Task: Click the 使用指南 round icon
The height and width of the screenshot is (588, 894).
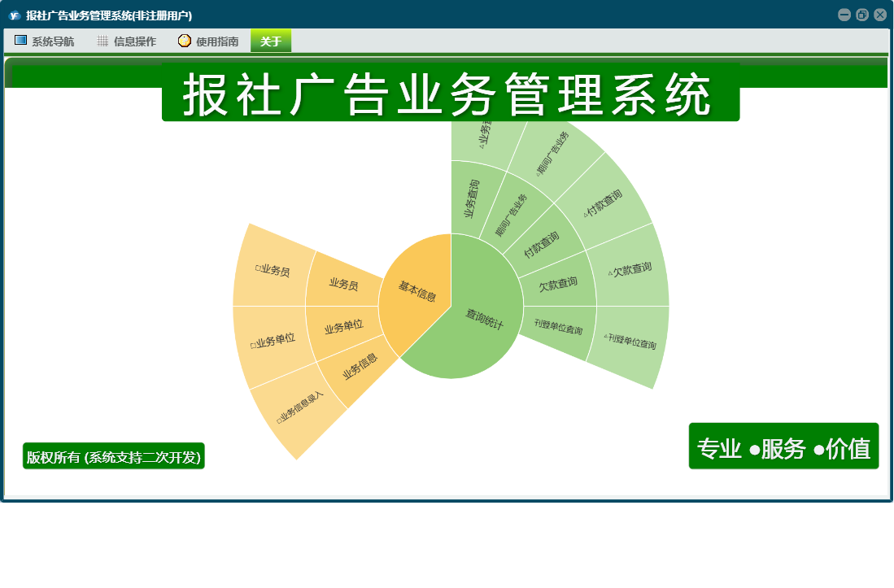Action: coord(184,41)
